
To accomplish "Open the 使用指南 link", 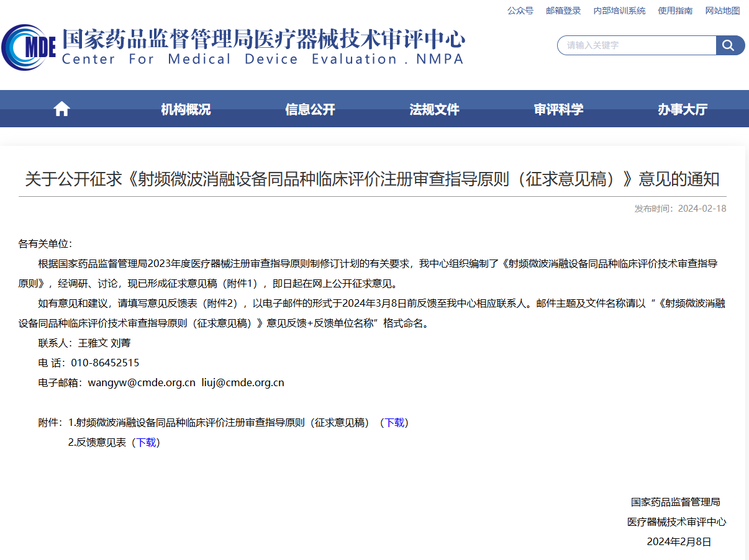I will 675,11.
